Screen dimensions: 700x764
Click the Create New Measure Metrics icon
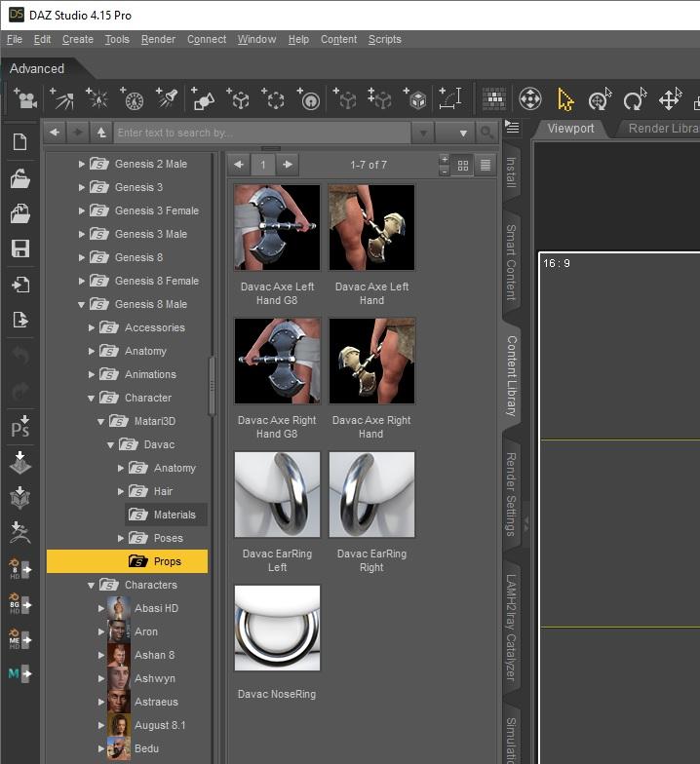450,98
